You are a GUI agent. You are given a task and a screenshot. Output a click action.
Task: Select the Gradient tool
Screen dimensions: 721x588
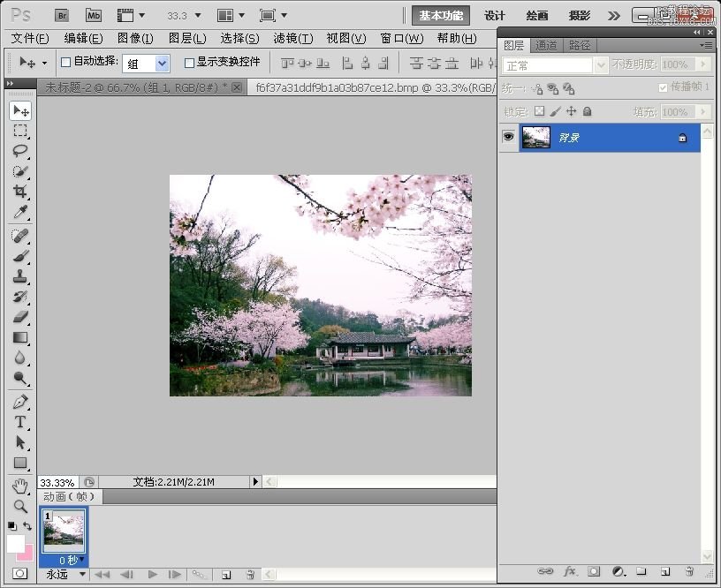(20, 337)
